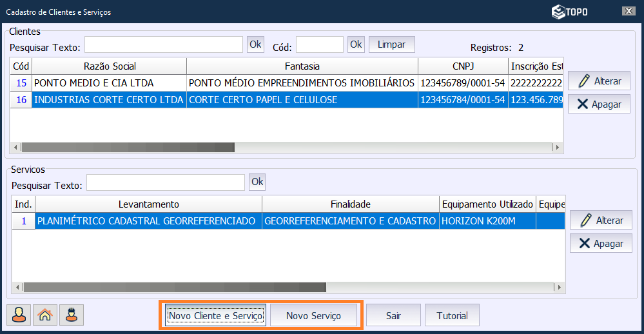Click the worker with helmet icon button
The width and height of the screenshot is (644, 334).
pyautogui.click(x=72, y=315)
